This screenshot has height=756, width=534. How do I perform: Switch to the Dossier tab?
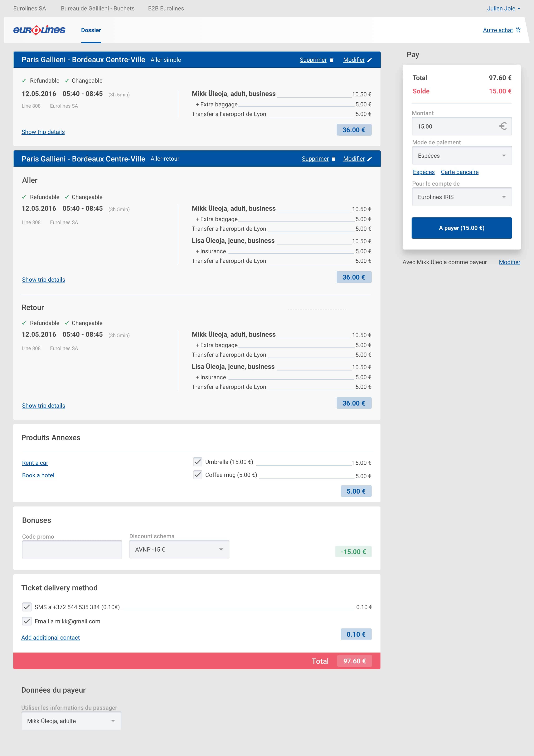(91, 30)
